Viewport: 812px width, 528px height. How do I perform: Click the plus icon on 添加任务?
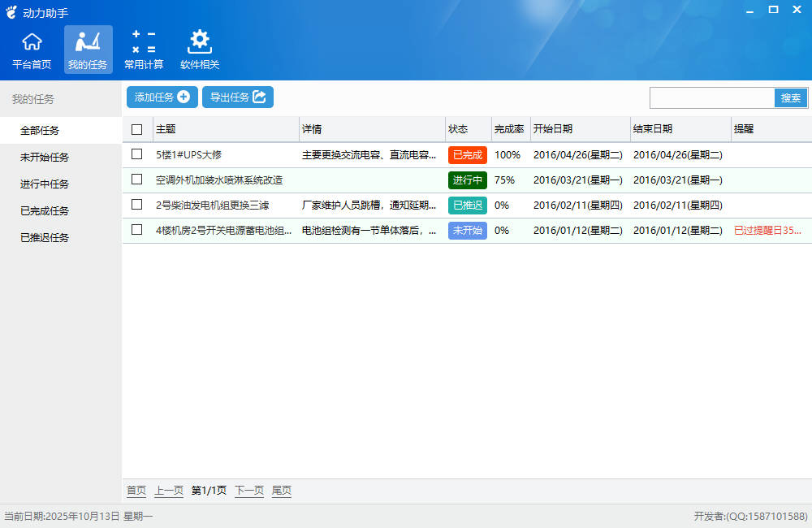pyautogui.click(x=184, y=97)
